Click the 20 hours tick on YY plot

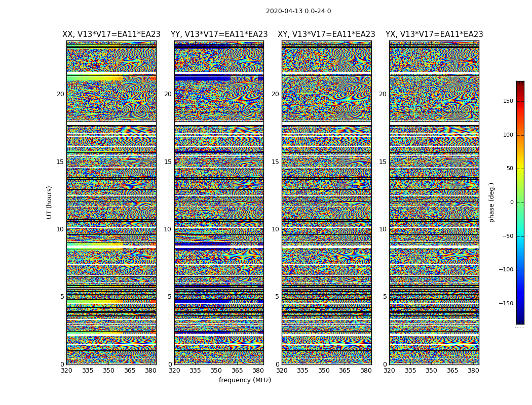(x=168, y=94)
